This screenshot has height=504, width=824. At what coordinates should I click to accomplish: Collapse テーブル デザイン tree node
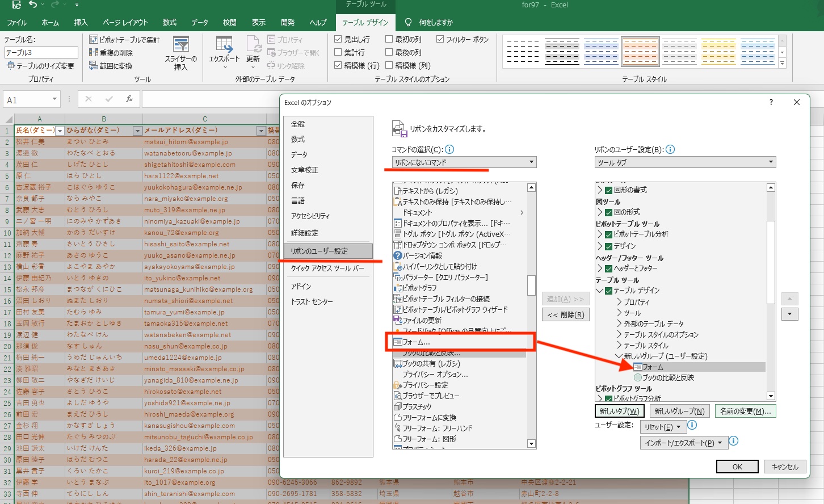click(600, 291)
